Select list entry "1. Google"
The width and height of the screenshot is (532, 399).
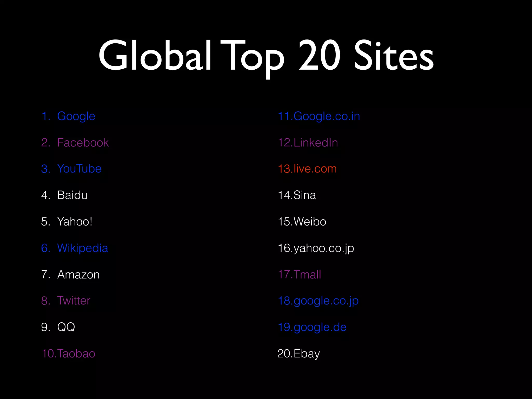tap(68, 116)
